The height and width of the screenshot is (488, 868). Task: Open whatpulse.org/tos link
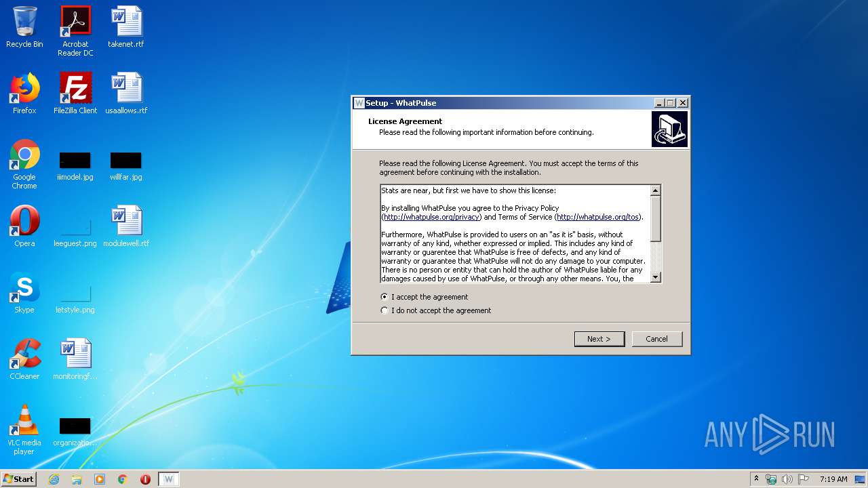point(598,217)
